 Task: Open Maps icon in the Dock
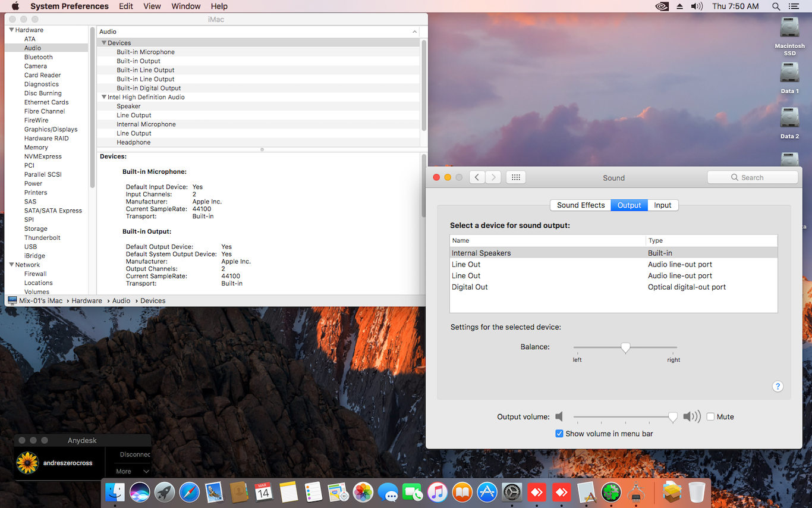coord(338,492)
